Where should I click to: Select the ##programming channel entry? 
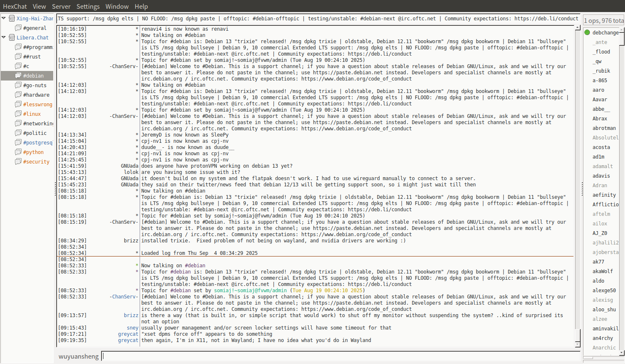click(38, 47)
